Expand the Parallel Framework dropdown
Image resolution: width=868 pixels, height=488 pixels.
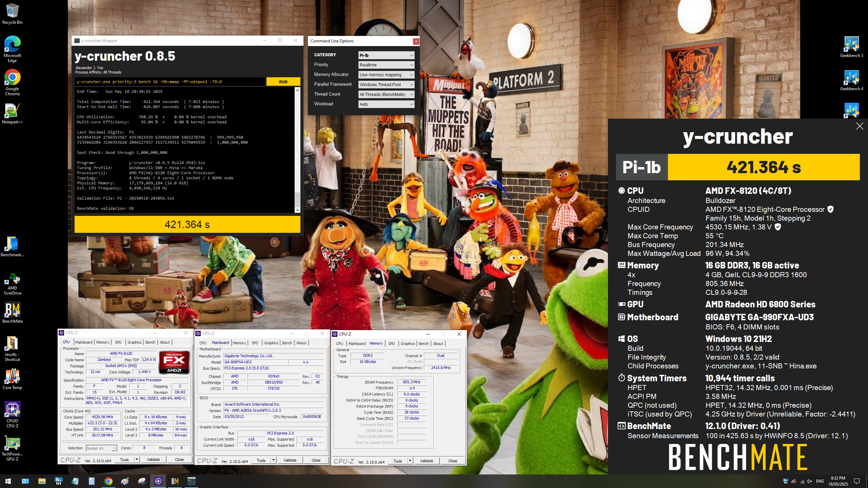coord(386,85)
